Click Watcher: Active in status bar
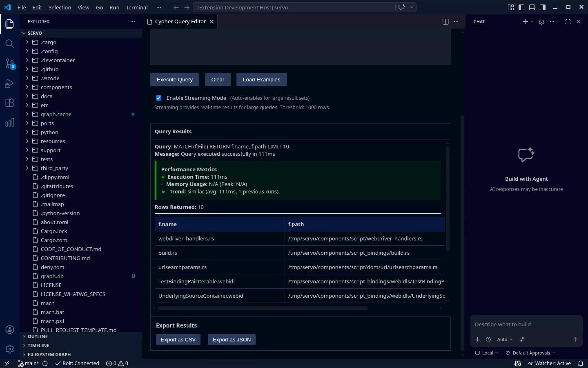This screenshot has width=588, height=368. click(549, 364)
